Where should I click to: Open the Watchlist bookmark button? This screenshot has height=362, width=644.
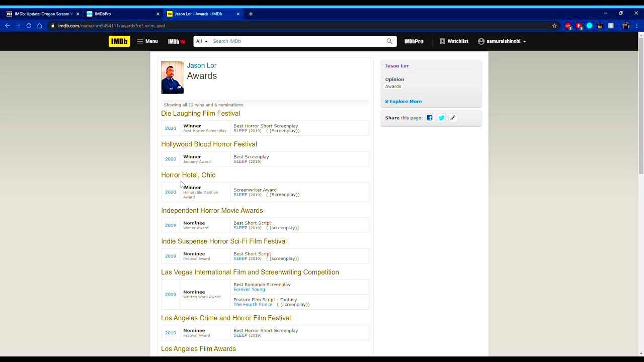[x=453, y=41]
